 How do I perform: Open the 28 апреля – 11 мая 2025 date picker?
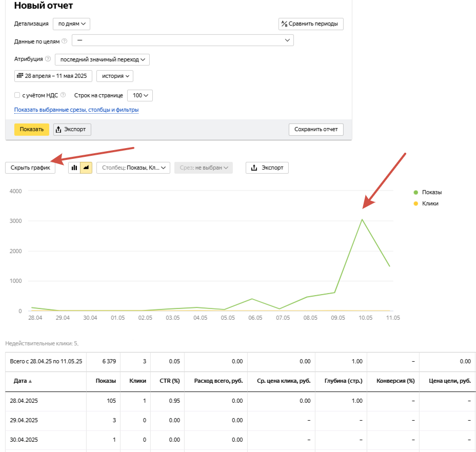(x=53, y=76)
